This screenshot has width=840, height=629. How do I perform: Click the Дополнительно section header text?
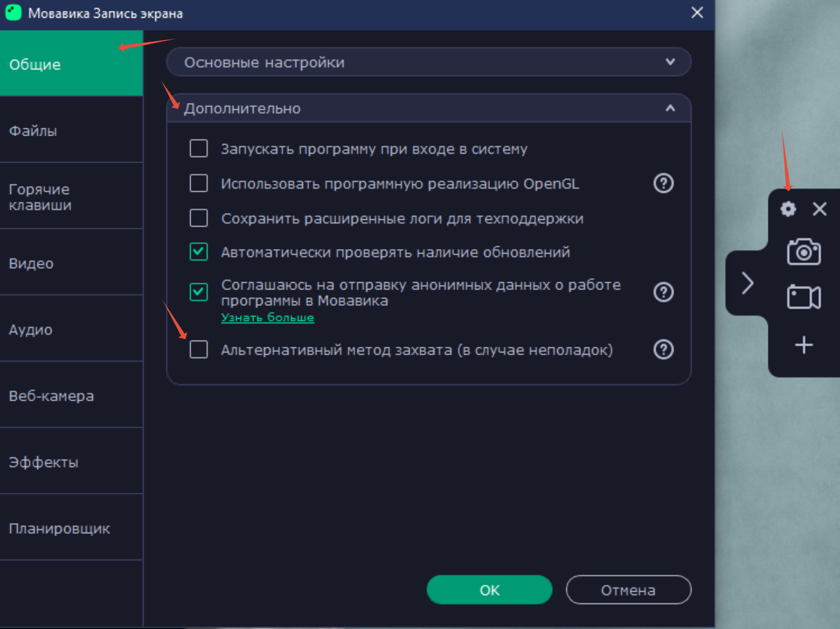coord(242,109)
